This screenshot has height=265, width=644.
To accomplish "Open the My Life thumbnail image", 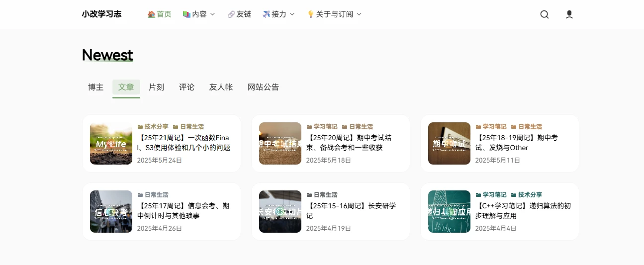I will pyautogui.click(x=111, y=143).
